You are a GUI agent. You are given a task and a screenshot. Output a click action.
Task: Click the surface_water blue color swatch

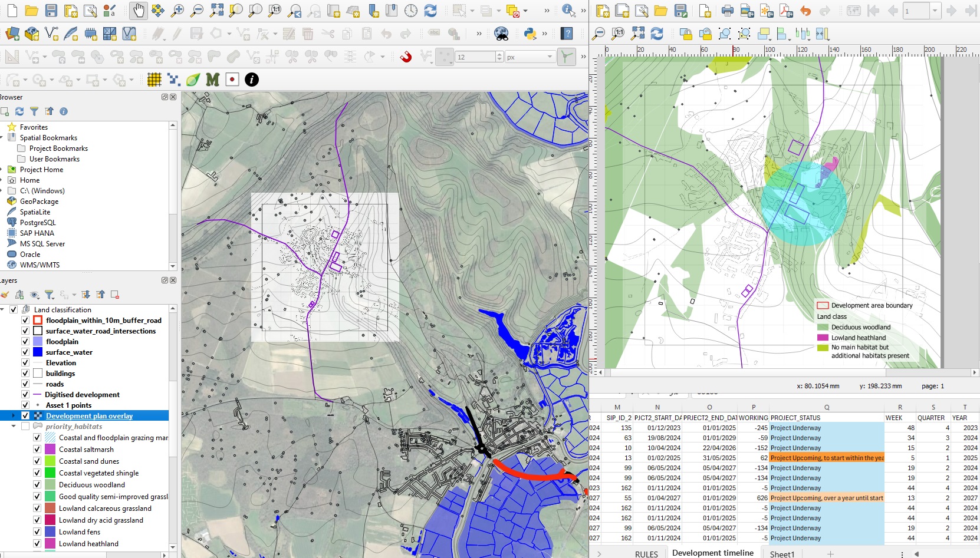click(x=38, y=352)
